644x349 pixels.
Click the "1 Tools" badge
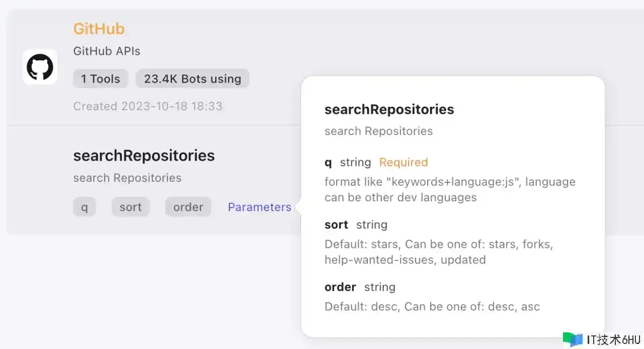coord(101,79)
